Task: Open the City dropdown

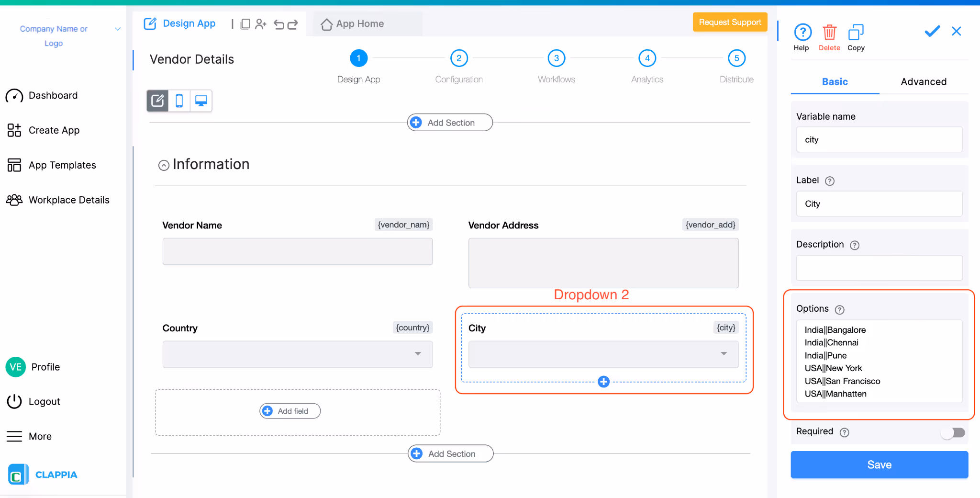Action: pyautogui.click(x=603, y=354)
